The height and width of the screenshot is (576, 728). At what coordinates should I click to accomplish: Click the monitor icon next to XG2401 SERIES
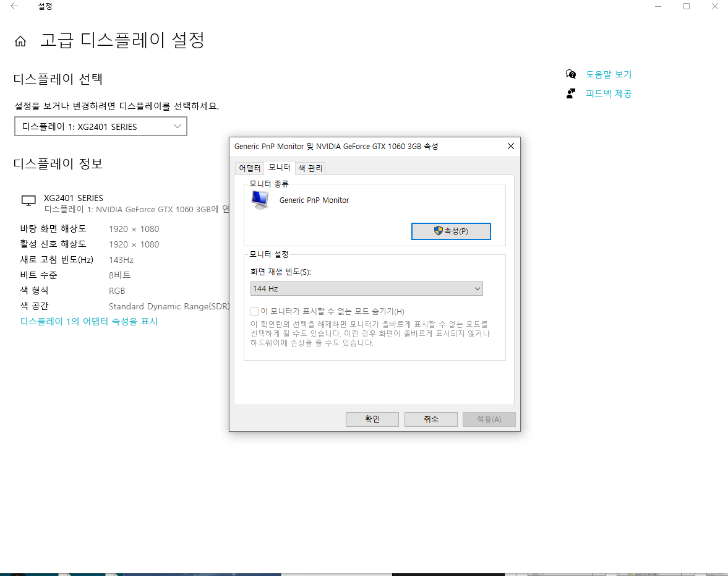(x=28, y=200)
